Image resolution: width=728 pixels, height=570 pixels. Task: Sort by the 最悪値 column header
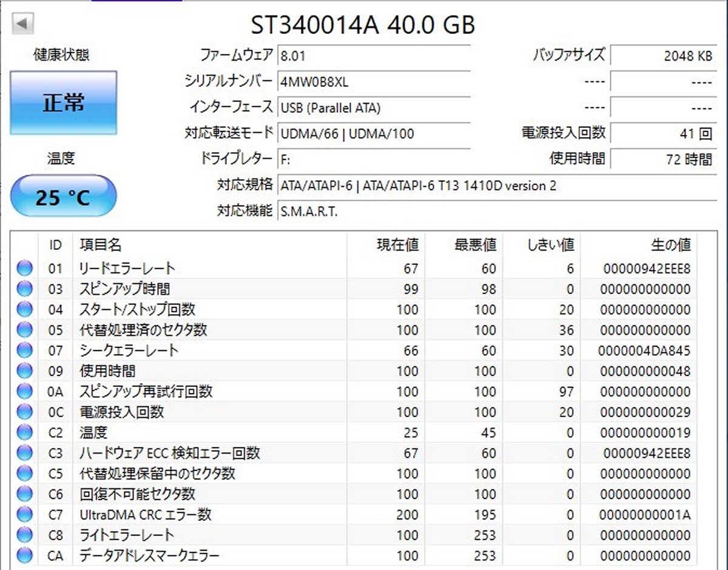[x=463, y=245]
